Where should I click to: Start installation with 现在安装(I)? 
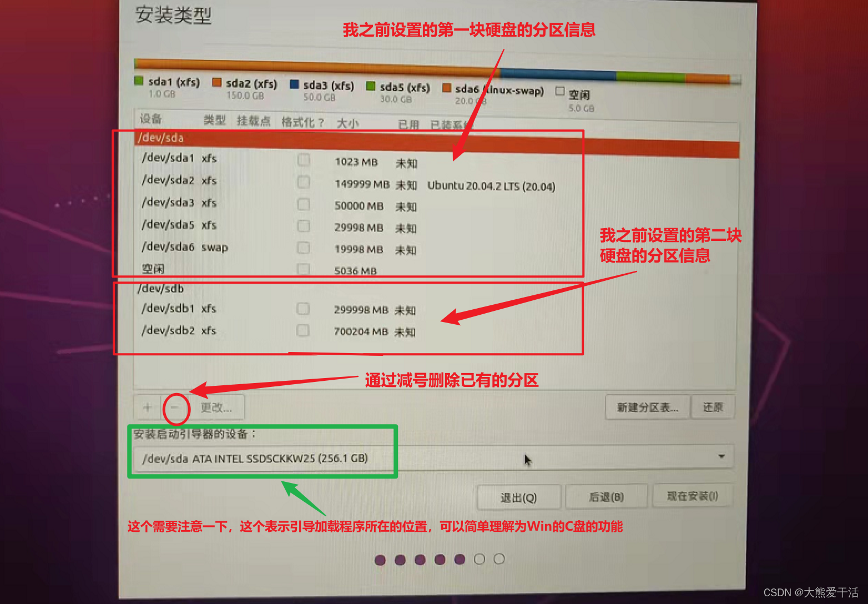[693, 496]
